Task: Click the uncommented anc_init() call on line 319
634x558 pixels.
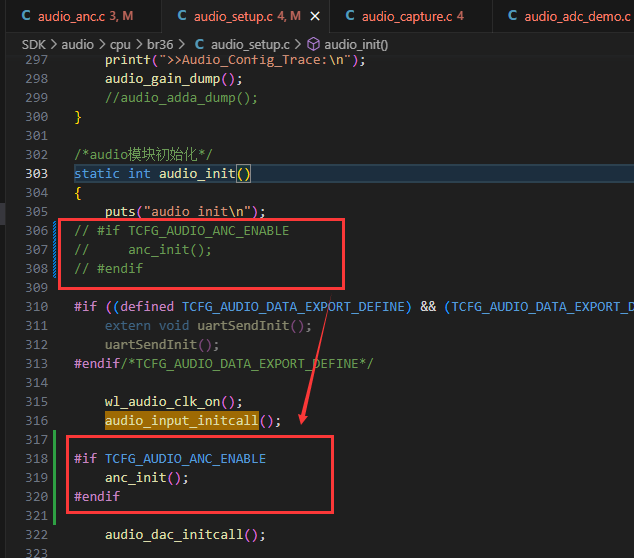Action: tap(147, 478)
